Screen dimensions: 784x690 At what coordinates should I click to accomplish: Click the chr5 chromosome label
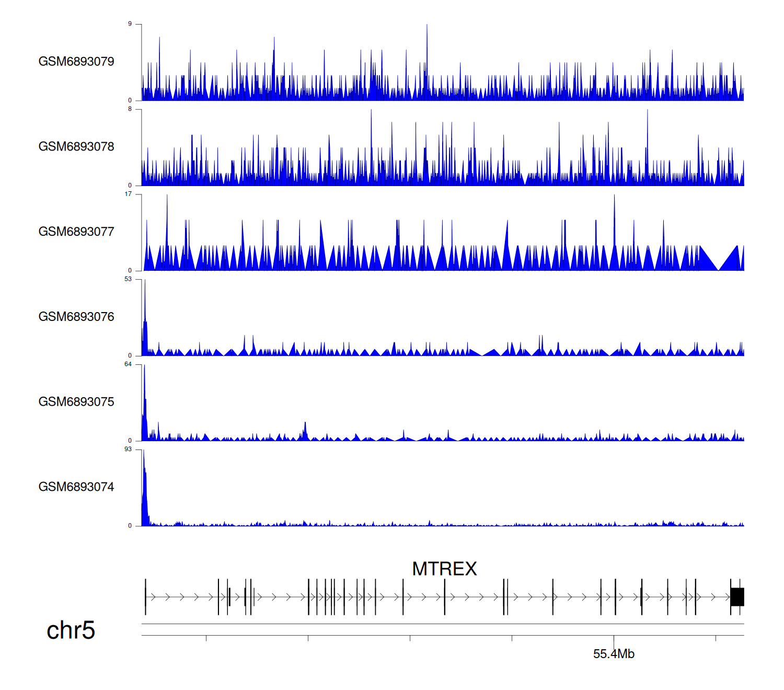(x=71, y=630)
